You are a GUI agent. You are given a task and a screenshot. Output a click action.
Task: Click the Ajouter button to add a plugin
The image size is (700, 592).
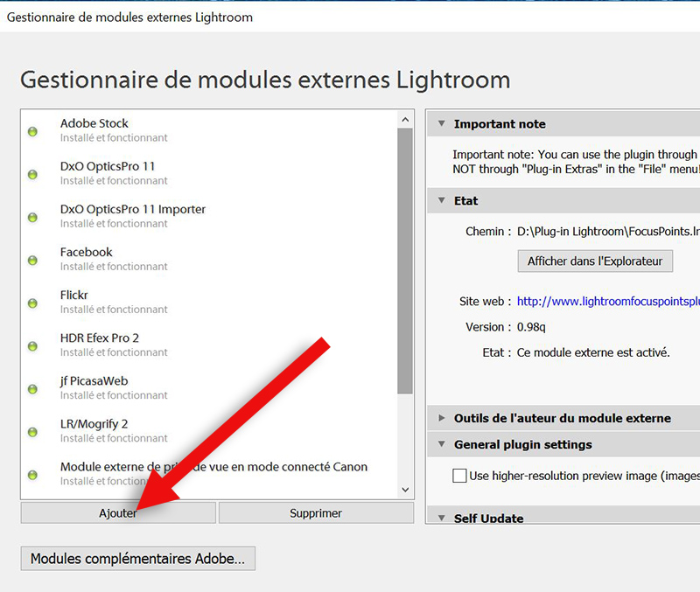coord(118,513)
